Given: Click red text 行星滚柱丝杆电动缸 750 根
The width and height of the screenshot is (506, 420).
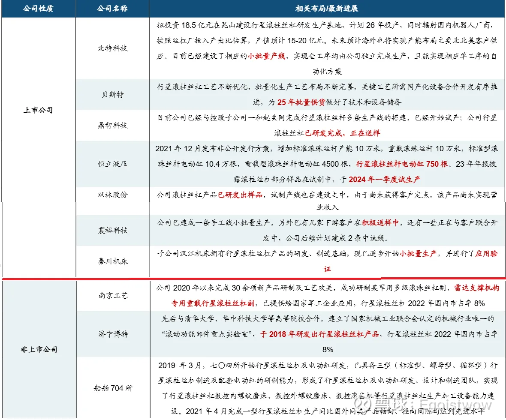Looking at the screenshot, I should tap(402, 164).
